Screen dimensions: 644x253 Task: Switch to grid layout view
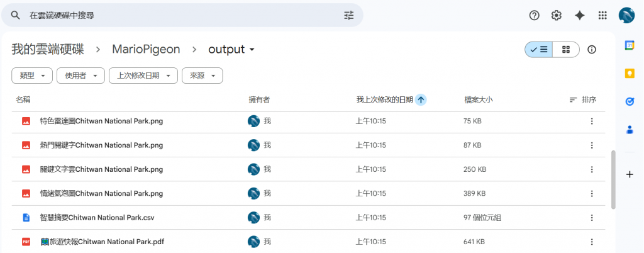click(566, 50)
